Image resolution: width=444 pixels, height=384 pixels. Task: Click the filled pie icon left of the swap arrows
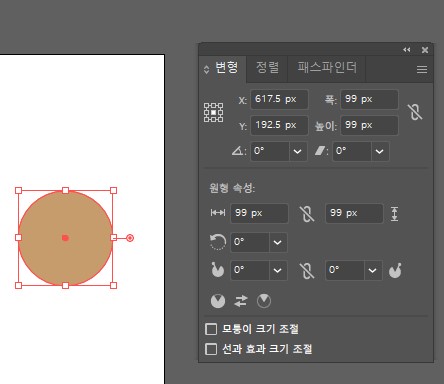[218, 301]
